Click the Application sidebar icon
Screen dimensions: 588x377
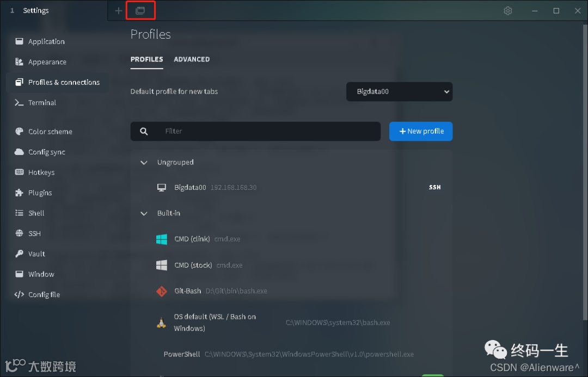pos(19,41)
